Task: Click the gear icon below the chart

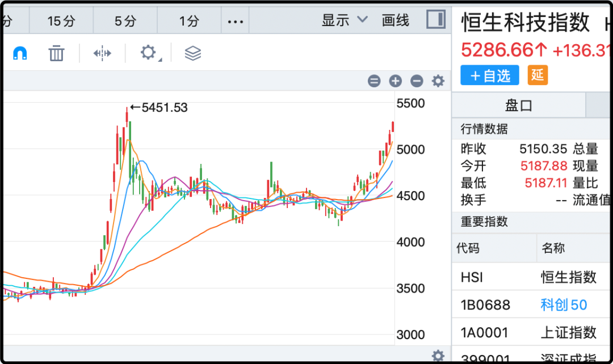Action: pyautogui.click(x=438, y=356)
